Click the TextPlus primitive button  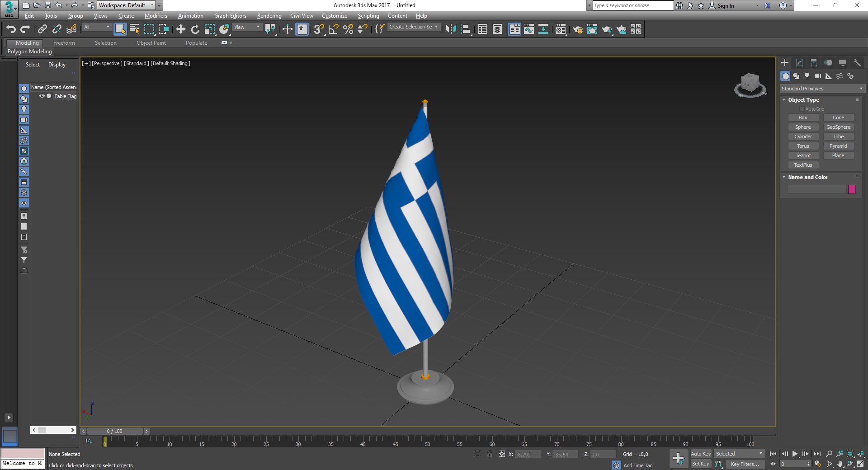pyautogui.click(x=803, y=165)
